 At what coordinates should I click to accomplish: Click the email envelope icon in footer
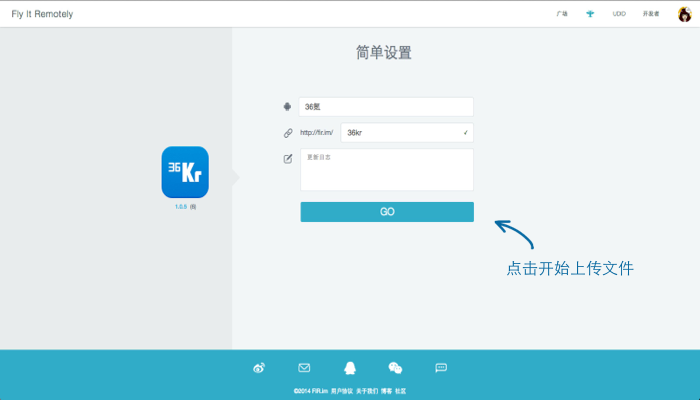[304, 368]
